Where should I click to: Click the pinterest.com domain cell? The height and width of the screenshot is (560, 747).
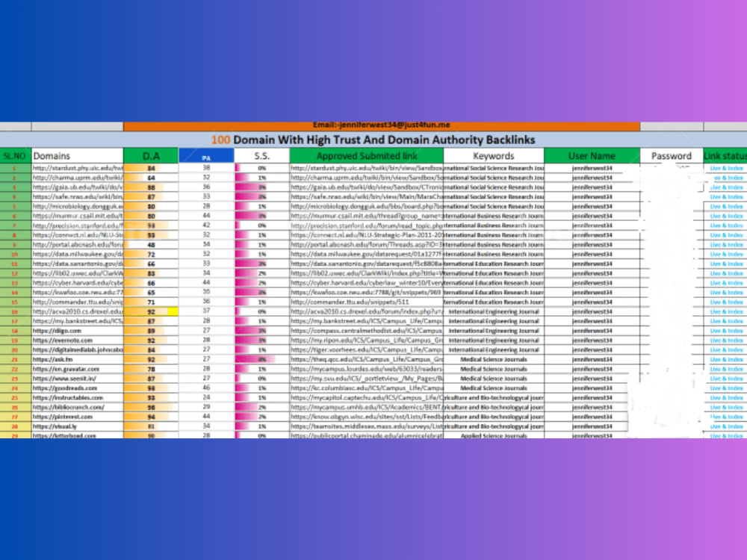[77, 417]
